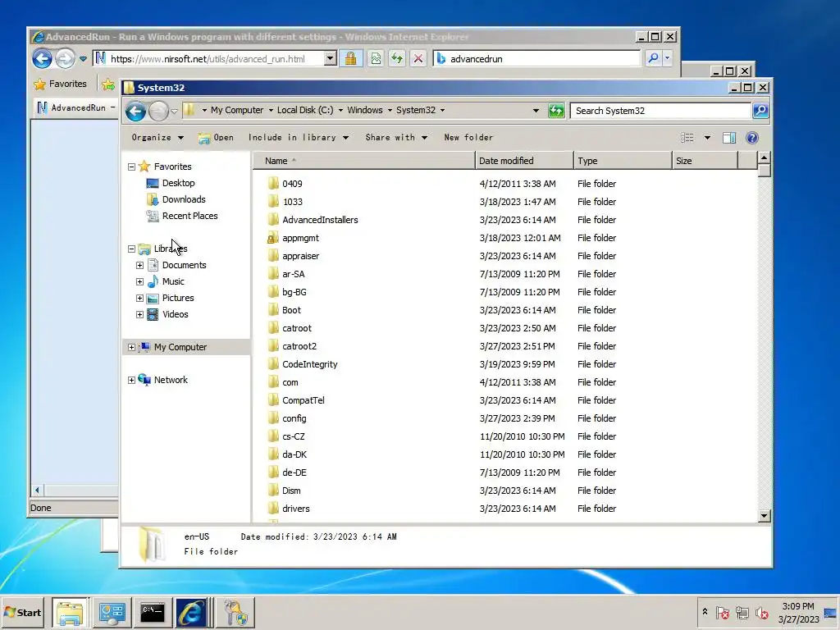
Task: Open the views dropdown arrow
Action: (707, 138)
